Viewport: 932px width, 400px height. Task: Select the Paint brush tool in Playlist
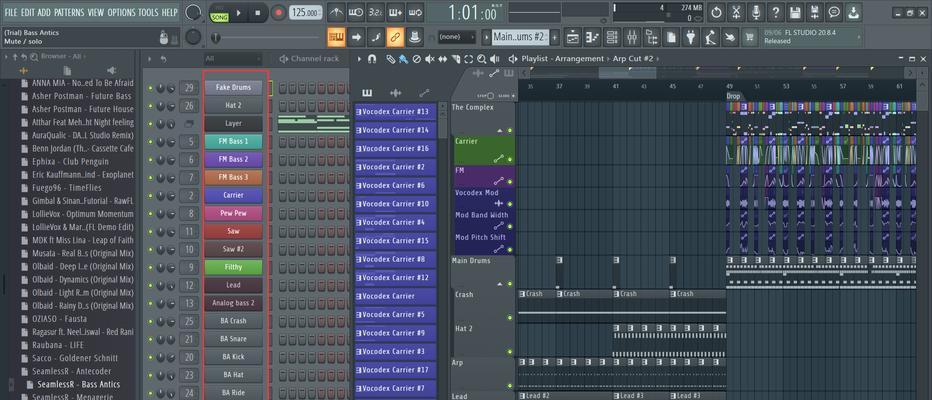(403, 59)
